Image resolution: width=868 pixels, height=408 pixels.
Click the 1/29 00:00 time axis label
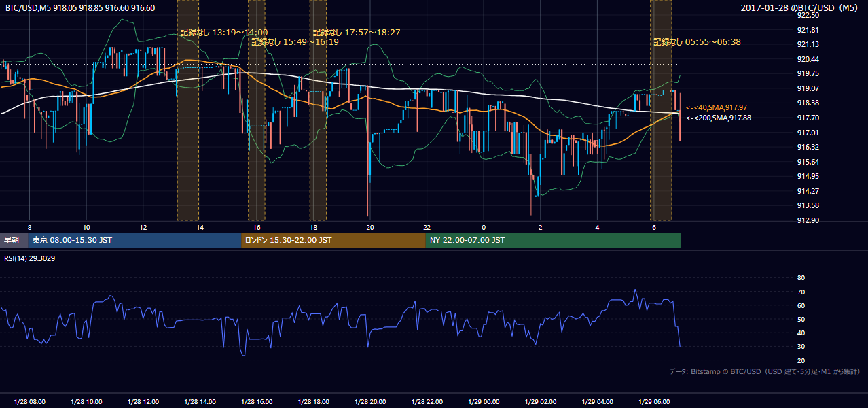click(x=484, y=402)
